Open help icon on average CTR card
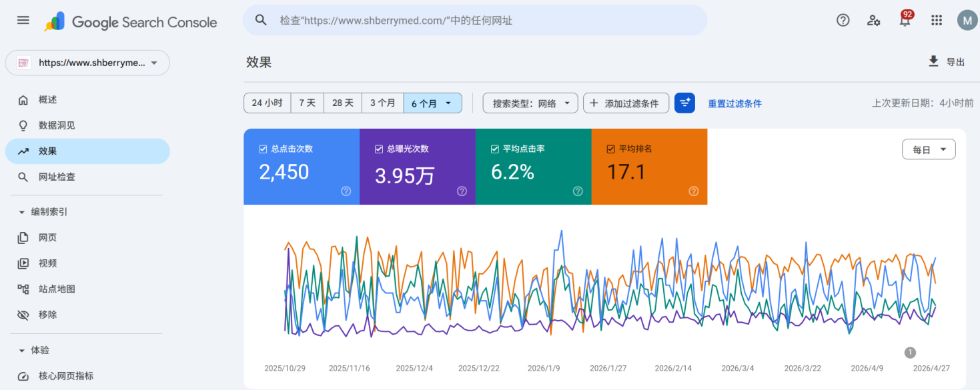This screenshot has width=980, height=390. (578, 191)
